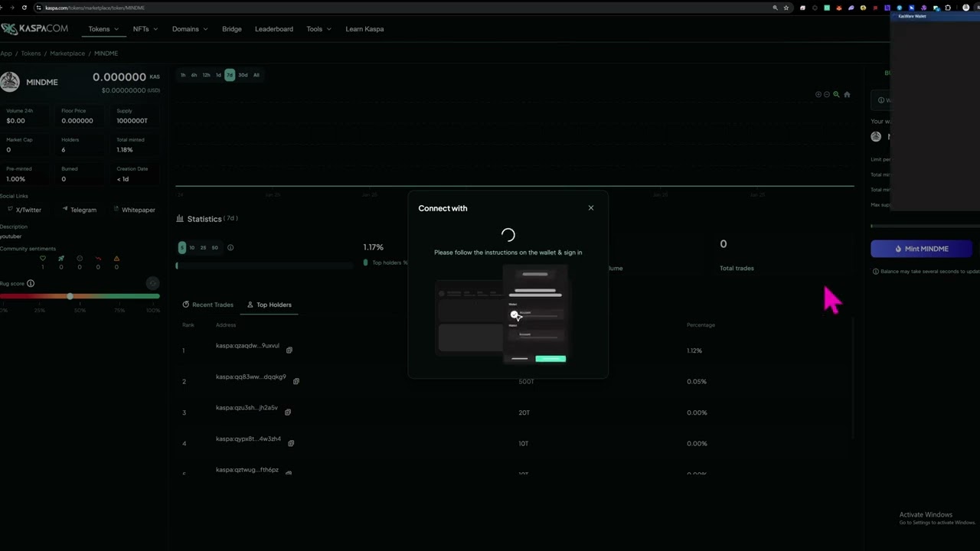Click the browser profile avatar

(966, 8)
